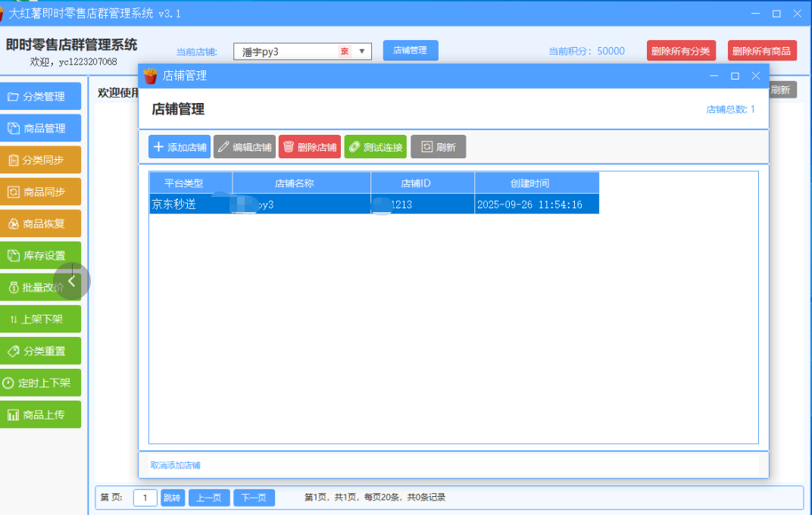This screenshot has height=515, width=812.
Task: Click the 京 badge in store combo box
Action: 345,51
